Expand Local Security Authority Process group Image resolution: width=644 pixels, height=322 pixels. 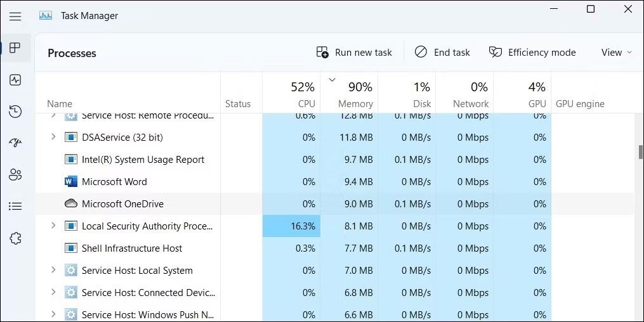point(53,226)
